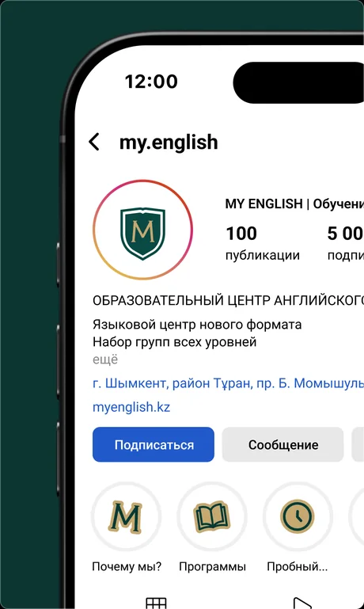Tap 'ОБРАЗОВАТЕЛЬНЫЙ ЦЕНТР АНГЛИЙСКОГО' category line
Image resolution: width=364 pixels, height=609 pixels.
pos(228,301)
